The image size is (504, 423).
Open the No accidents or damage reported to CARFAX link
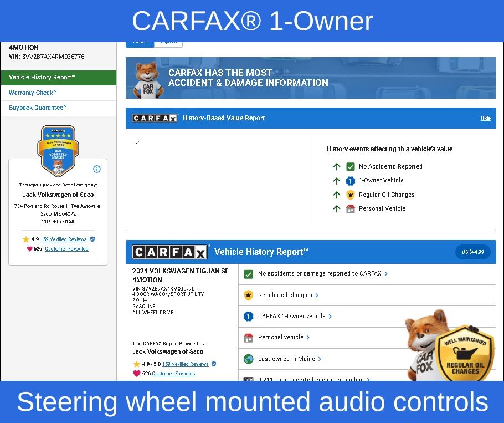tap(320, 274)
